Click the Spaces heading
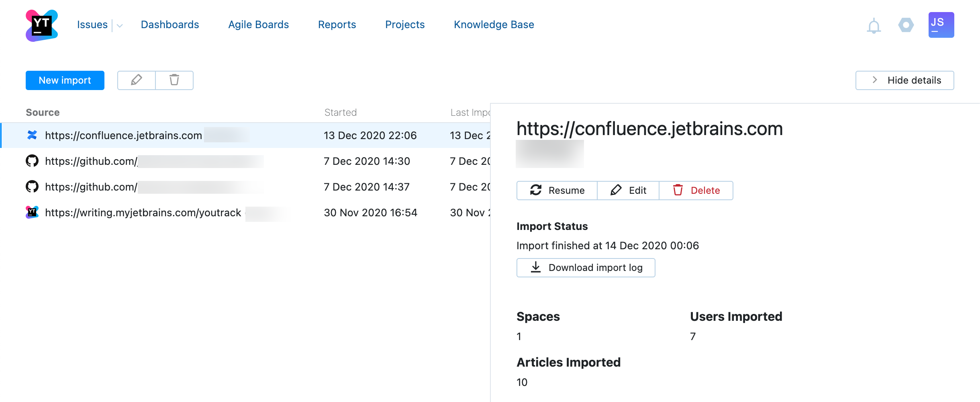The height and width of the screenshot is (402, 980). pos(538,317)
